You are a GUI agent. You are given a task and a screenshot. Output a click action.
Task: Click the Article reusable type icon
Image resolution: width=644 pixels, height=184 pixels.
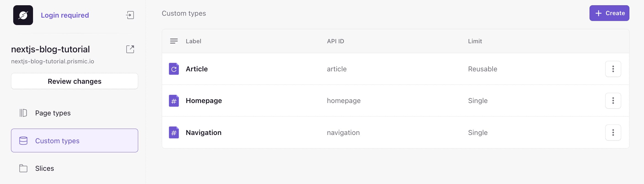pyautogui.click(x=174, y=69)
